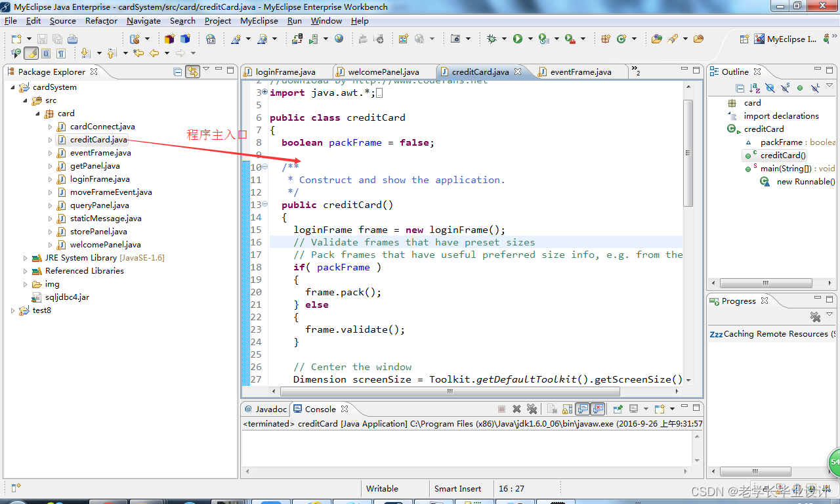Run the creditCard application via toolbar
840x504 pixels.
518,39
